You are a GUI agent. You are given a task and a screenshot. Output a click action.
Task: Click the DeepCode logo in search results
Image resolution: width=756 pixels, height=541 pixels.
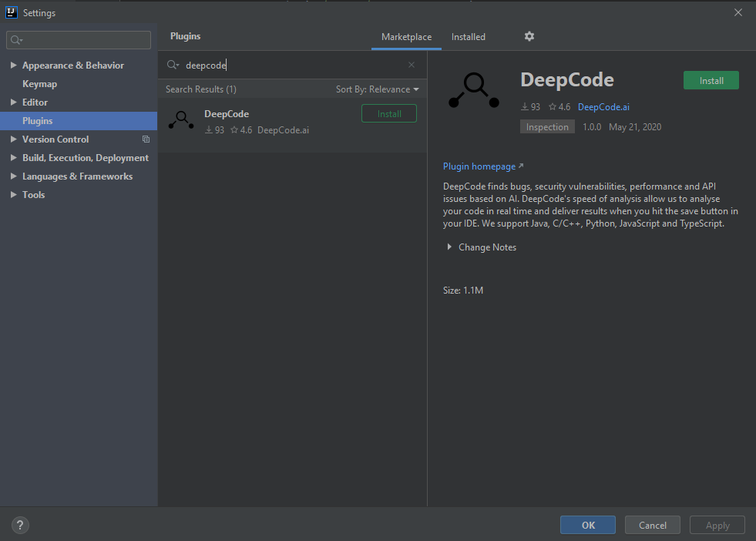[181, 120]
